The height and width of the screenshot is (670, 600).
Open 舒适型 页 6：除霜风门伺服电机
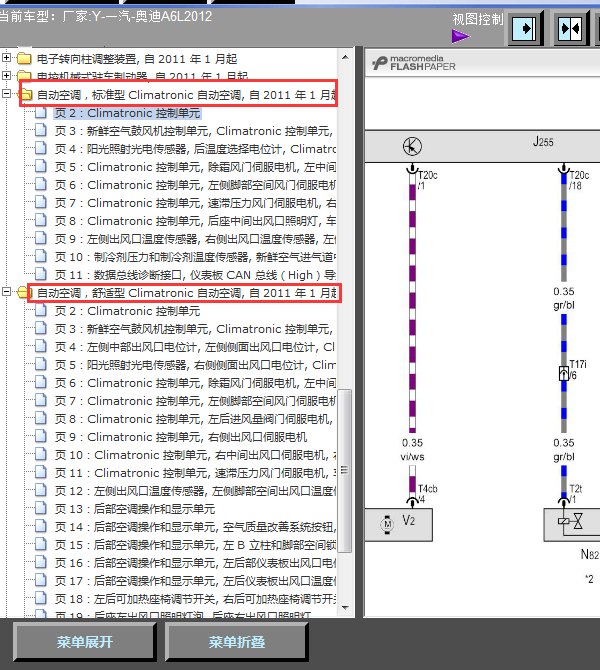(x=195, y=383)
